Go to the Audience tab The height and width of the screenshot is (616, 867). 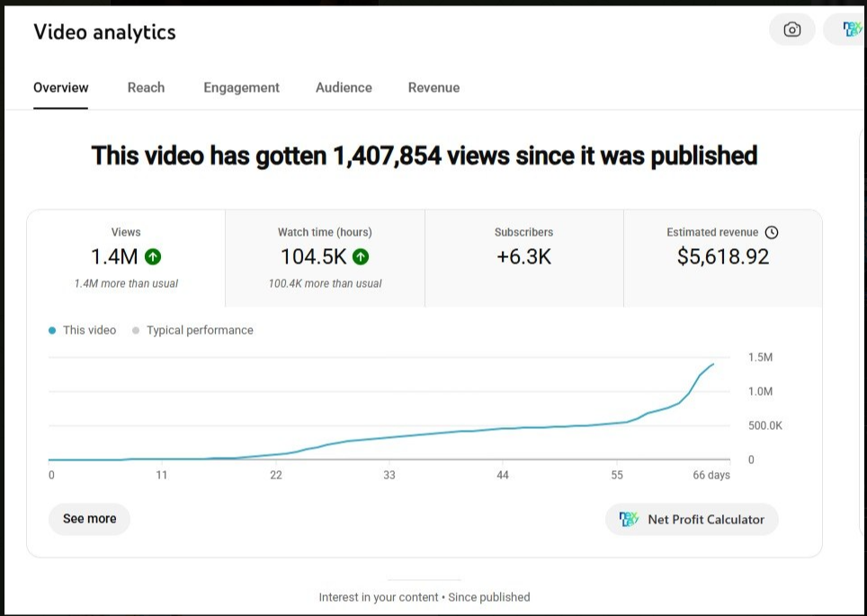point(344,88)
